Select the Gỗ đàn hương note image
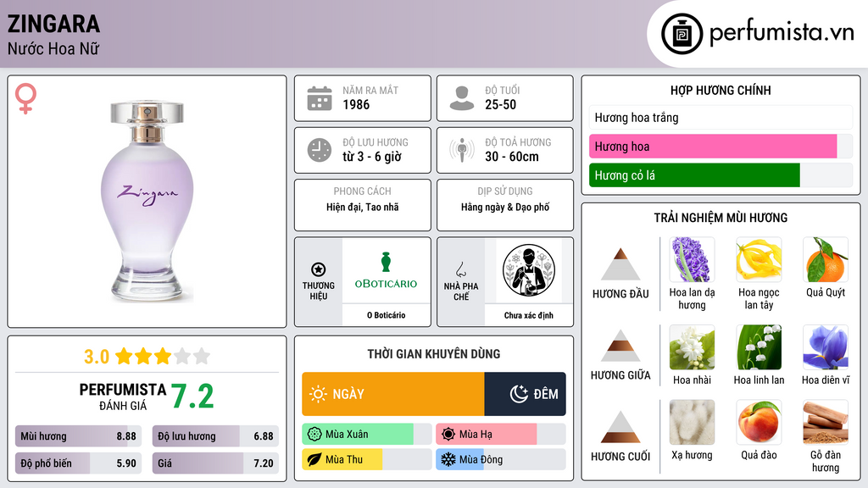Image resolution: width=868 pixels, height=488 pixels. [x=826, y=422]
